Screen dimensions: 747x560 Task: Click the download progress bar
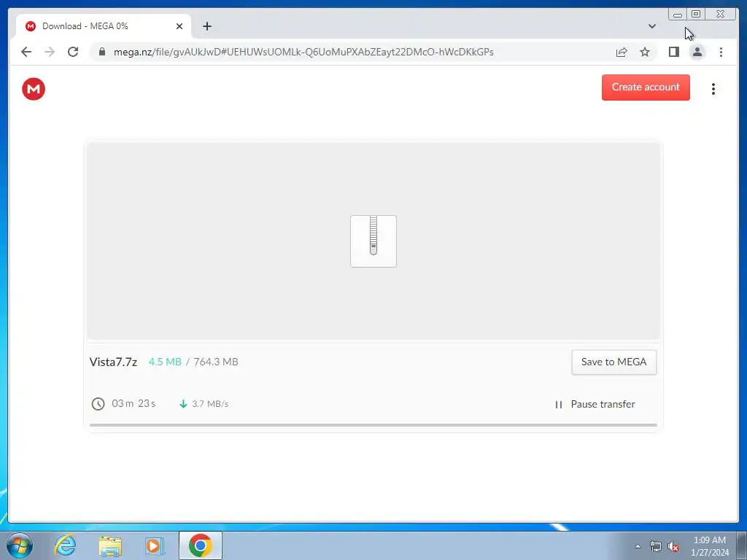[x=373, y=425]
